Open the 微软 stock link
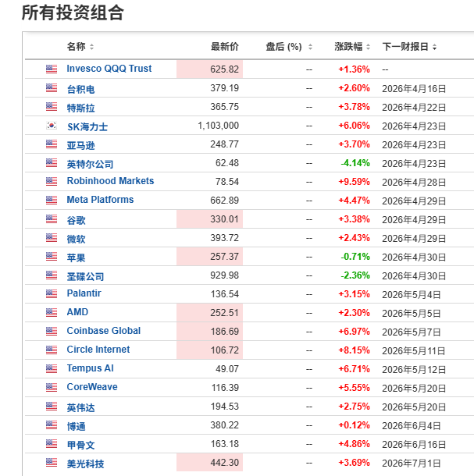 (x=77, y=240)
